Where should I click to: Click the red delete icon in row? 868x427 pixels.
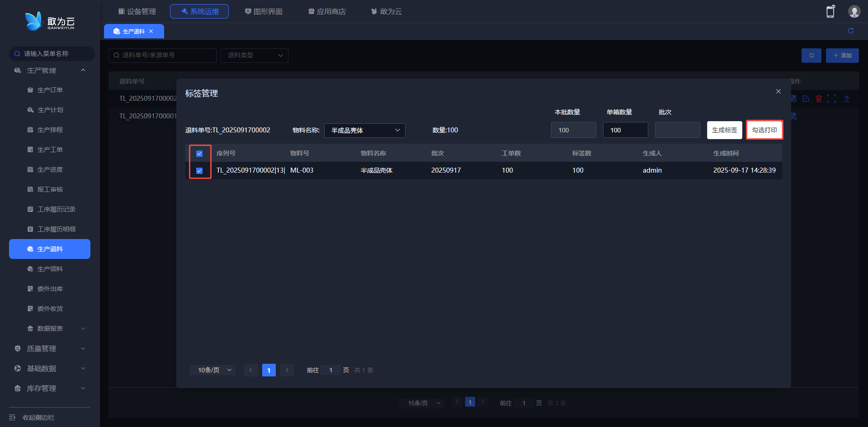coord(819,99)
